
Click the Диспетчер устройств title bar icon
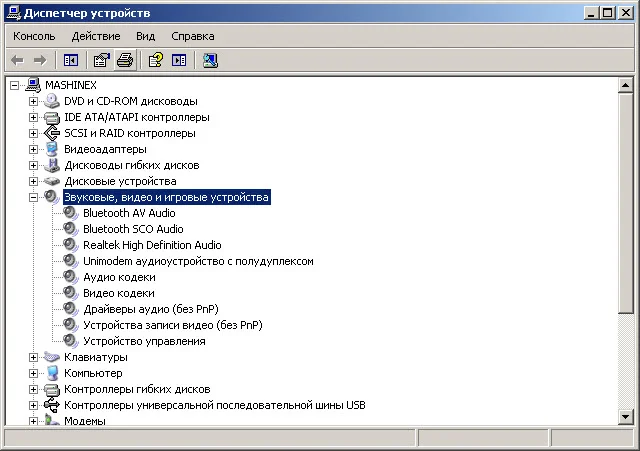(x=13, y=13)
